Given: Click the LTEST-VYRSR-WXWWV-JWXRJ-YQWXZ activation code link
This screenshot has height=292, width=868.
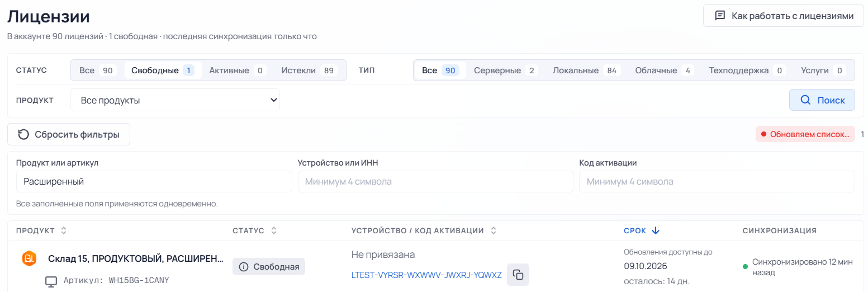Looking at the screenshot, I should pyautogui.click(x=426, y=275).
